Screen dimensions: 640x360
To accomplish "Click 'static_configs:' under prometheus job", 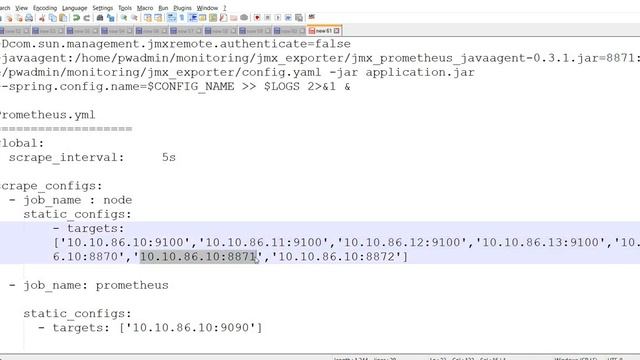I will tap(78, 313).
